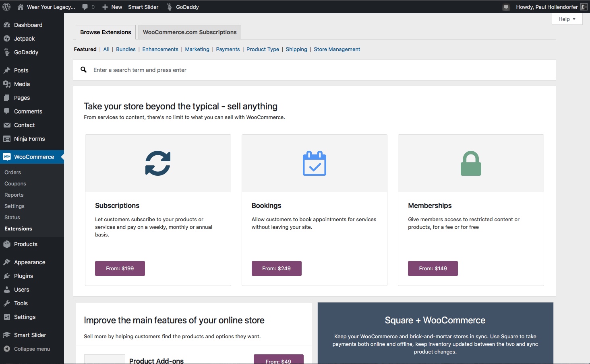Click the Bookings calendar icon
590x364 pixels.
[315, 163]
